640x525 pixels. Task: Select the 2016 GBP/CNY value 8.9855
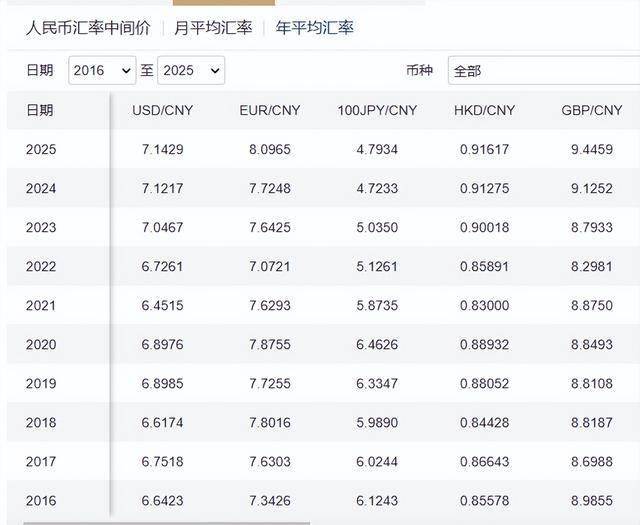click(591, 501)
